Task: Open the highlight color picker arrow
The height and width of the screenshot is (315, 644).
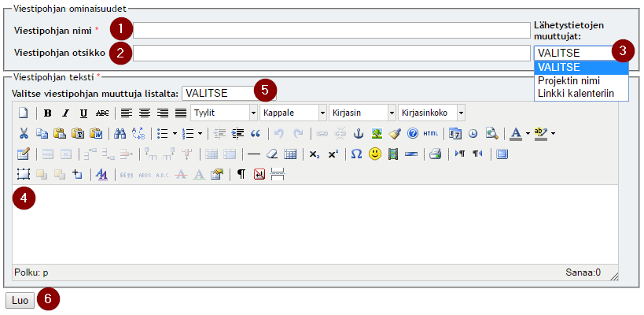Action: coord(553,133)
